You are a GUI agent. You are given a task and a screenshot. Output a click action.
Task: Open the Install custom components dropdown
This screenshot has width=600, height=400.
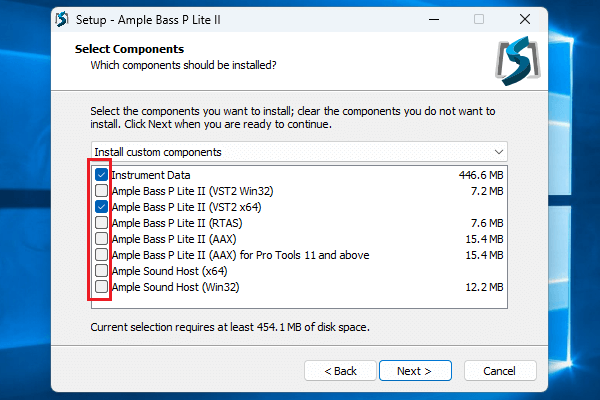coord(297,152)
